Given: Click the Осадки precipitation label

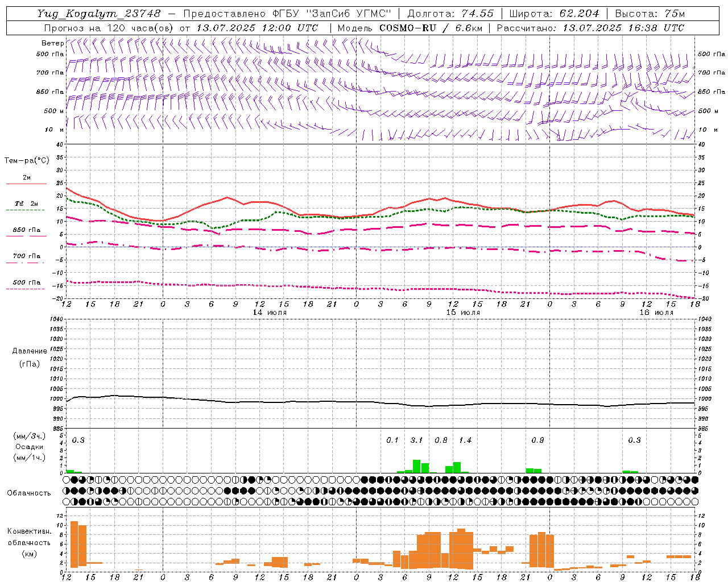Looking at the screenshot, I should coord(30,447).
